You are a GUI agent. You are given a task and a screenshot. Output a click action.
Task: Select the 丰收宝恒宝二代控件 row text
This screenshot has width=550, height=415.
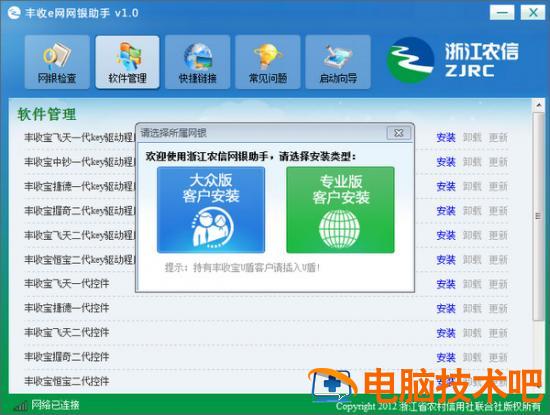tap(67, 381)
